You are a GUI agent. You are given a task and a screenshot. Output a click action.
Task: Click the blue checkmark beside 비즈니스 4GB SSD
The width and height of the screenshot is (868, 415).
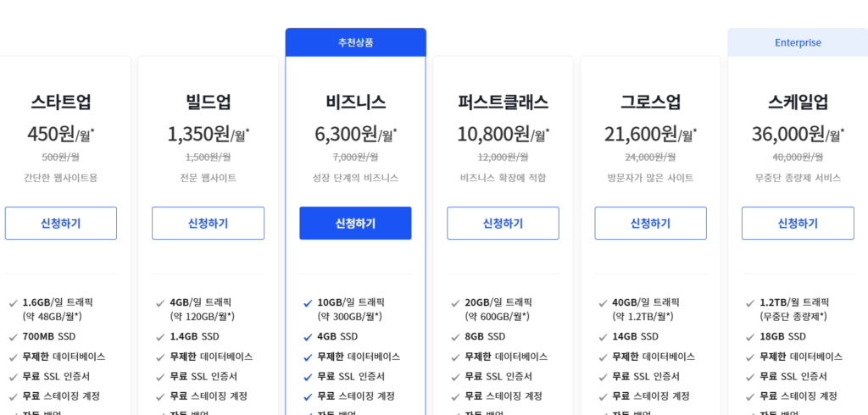coord(309,337)
